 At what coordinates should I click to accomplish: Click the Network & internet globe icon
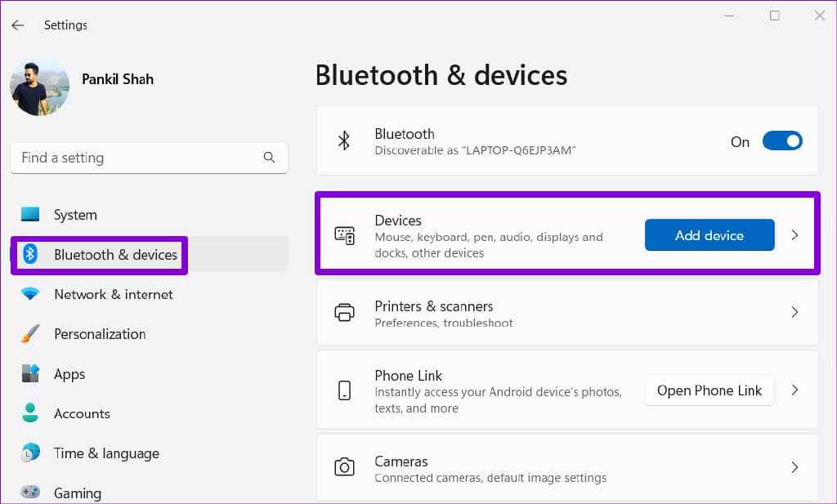coord(30,293)
